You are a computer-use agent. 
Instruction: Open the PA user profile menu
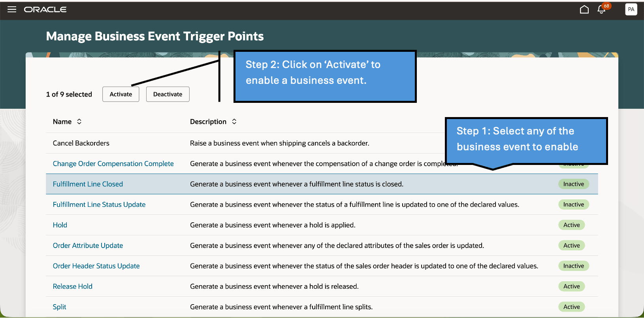(631, 9)
